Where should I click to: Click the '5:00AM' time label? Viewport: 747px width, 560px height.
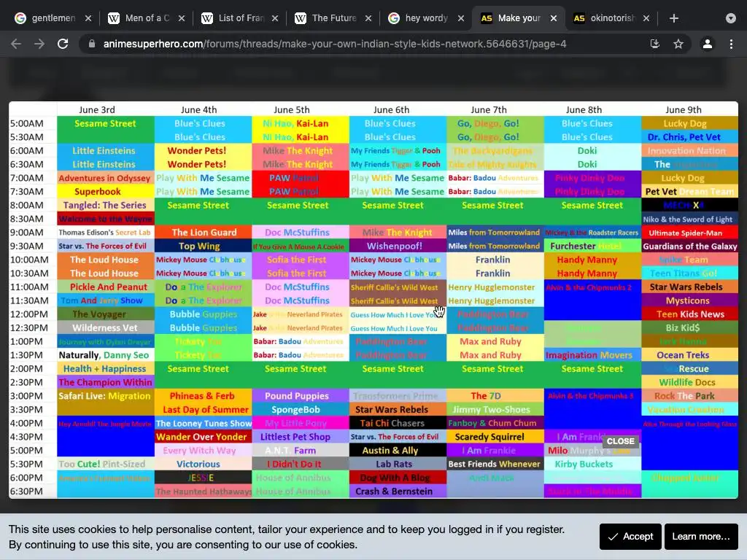click(x=27, y=123)
